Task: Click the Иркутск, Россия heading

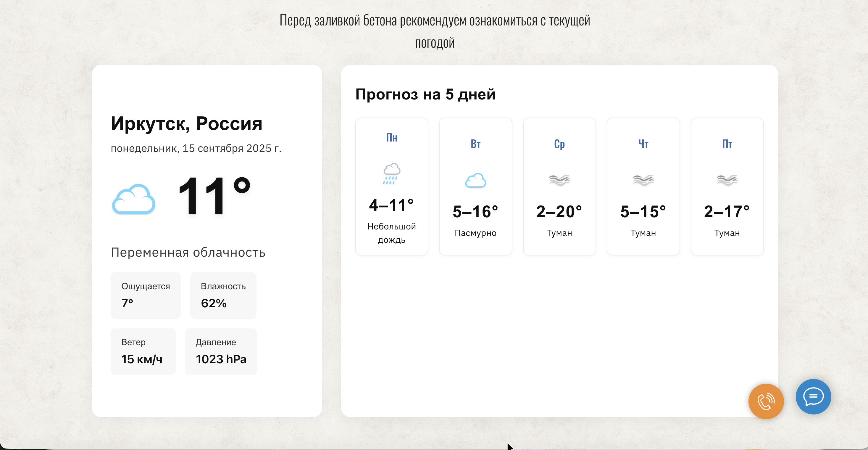Action: click(x=186, y=123)
